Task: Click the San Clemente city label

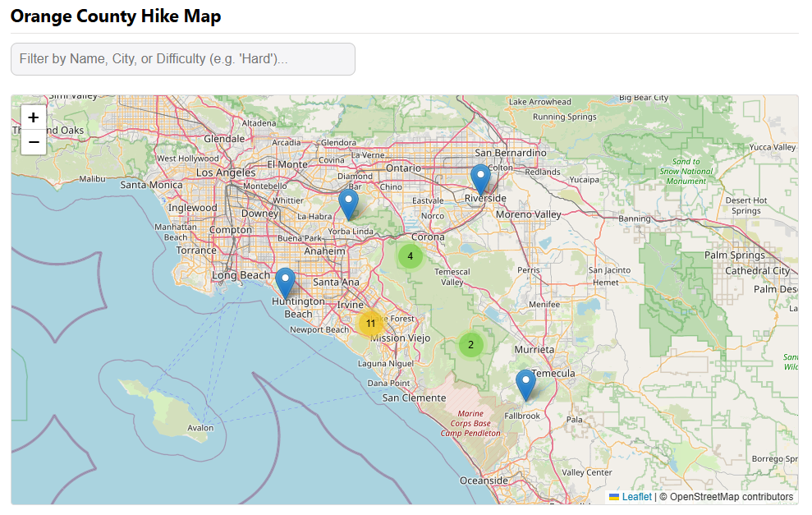Action: point(414,398)
